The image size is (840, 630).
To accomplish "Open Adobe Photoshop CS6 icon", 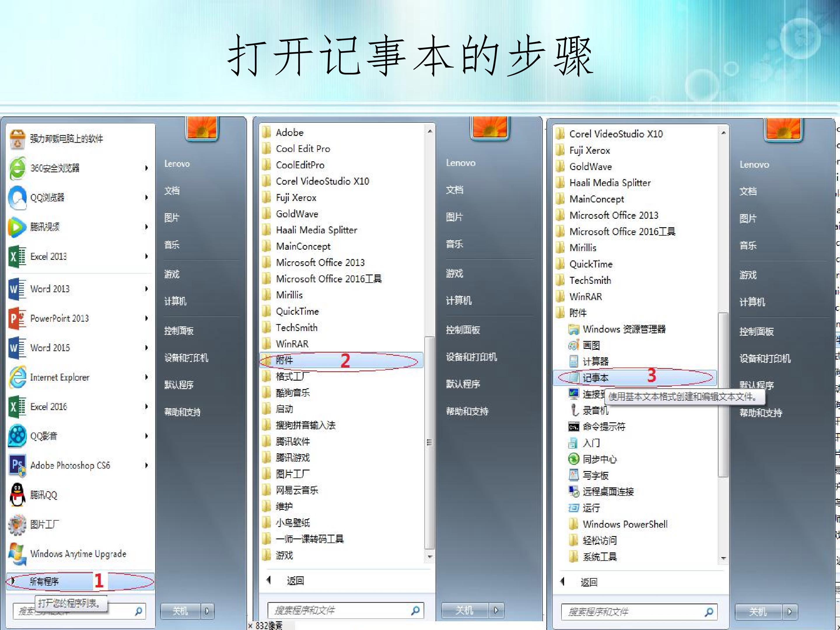I will (17, 466).
